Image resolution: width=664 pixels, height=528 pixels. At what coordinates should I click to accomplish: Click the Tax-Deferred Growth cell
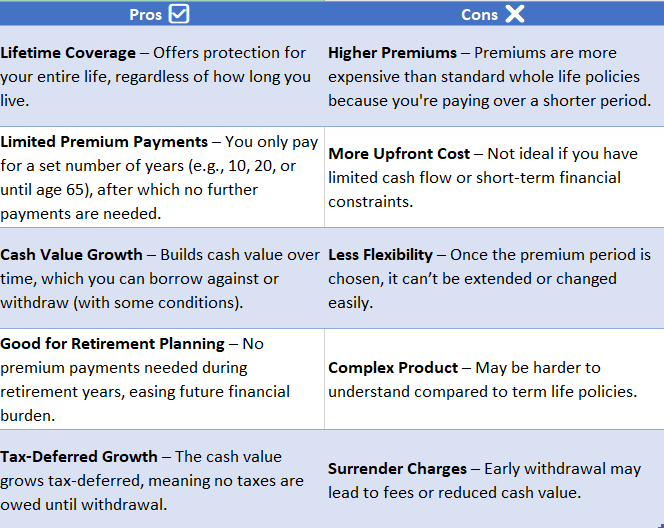click(x=162, y=479)
